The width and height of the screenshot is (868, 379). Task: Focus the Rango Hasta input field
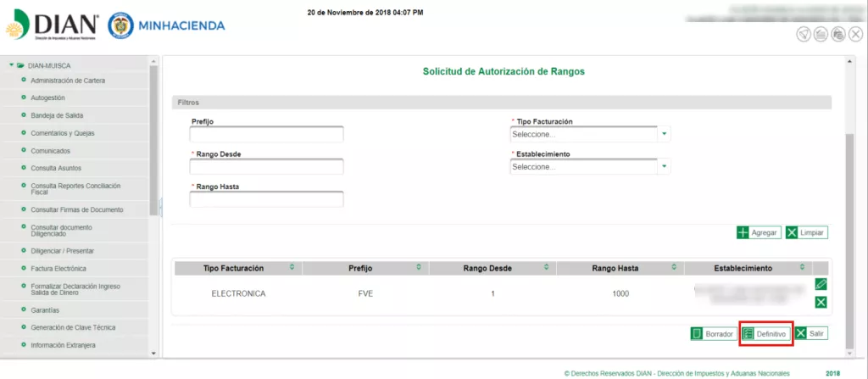pos(266,199)
